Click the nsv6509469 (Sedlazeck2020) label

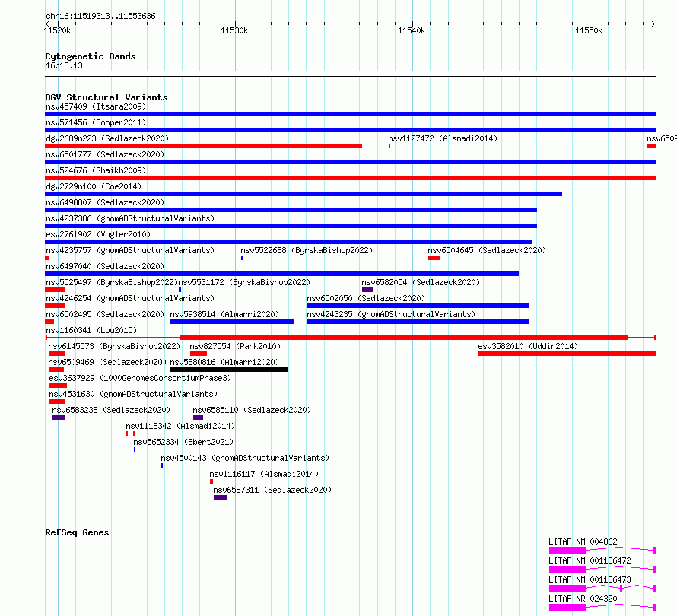click(x=107, y=362)
